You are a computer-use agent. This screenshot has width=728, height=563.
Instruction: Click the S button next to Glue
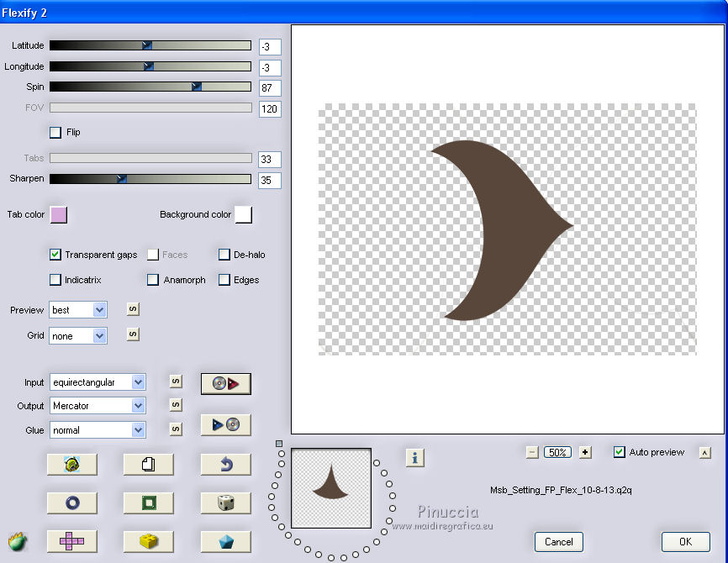pyautogui.click(x=176, y=429)
